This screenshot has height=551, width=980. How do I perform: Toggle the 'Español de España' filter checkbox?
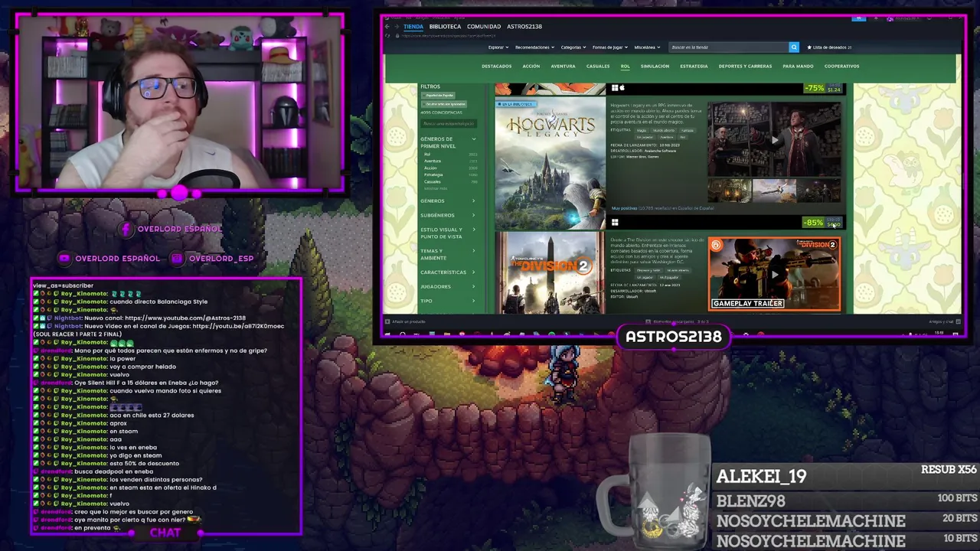click(x=439, y=95)
